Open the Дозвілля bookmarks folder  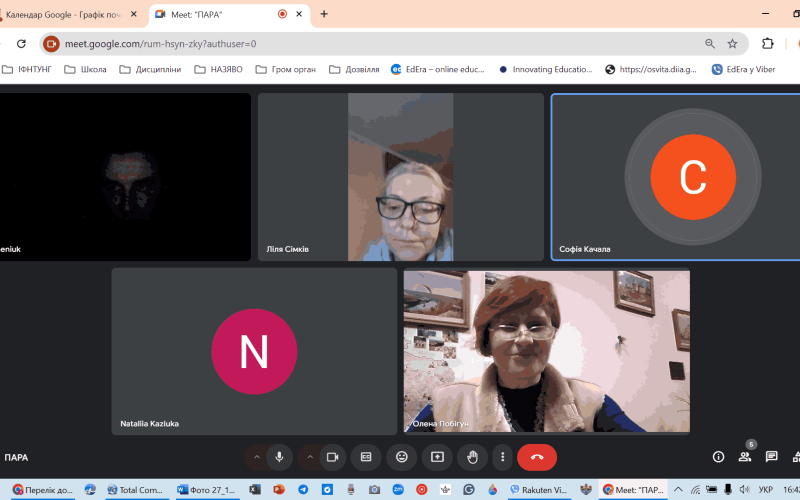tap(354, 69)
